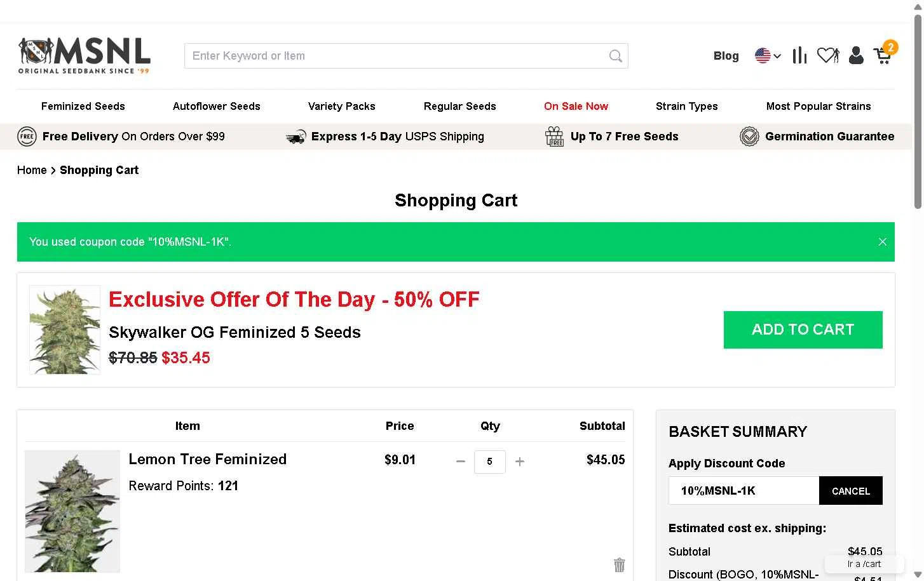Click the Germination Guarantee seal icon
The height and width of the screenshot is (581, 924).
click(749, 137)
